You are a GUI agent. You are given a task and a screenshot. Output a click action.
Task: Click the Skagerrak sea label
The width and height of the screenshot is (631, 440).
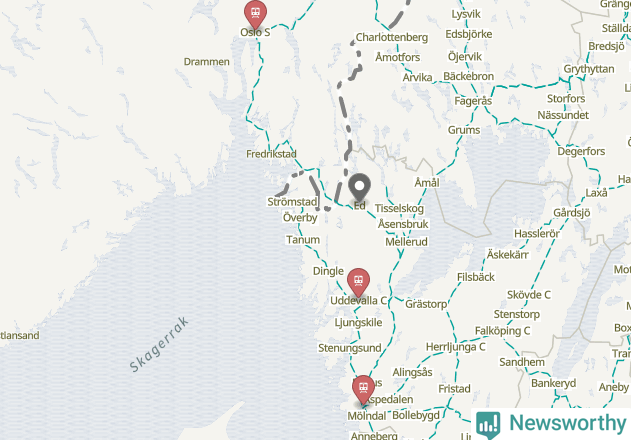pyautogui.click(x=159, y=345)
